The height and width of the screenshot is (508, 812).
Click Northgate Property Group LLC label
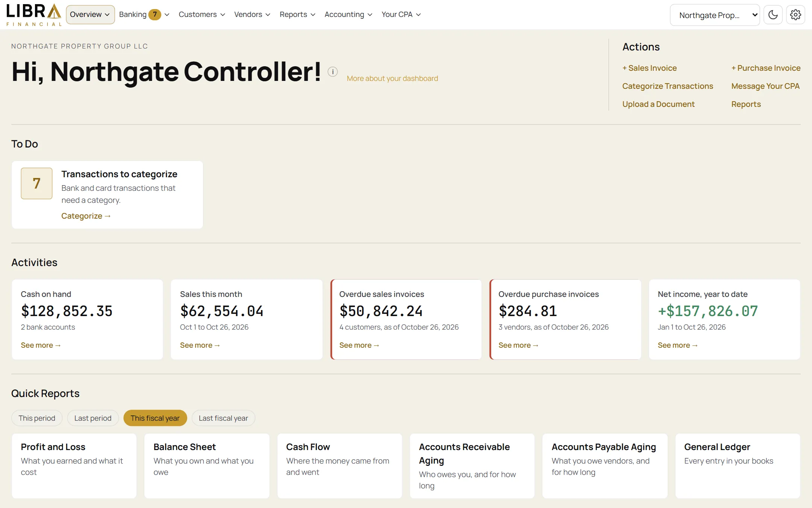tap(80, 46)
